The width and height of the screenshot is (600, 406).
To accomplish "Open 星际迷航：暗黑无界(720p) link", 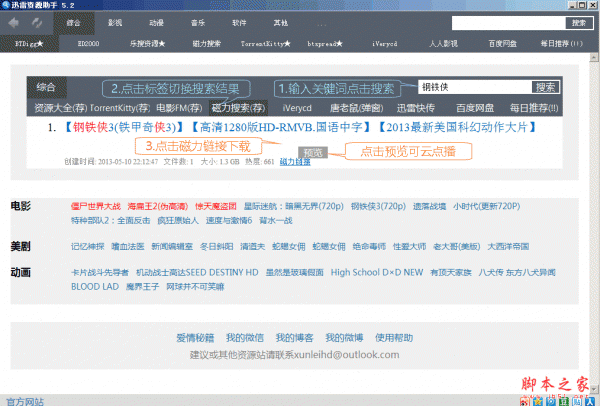I will point(293,206).
